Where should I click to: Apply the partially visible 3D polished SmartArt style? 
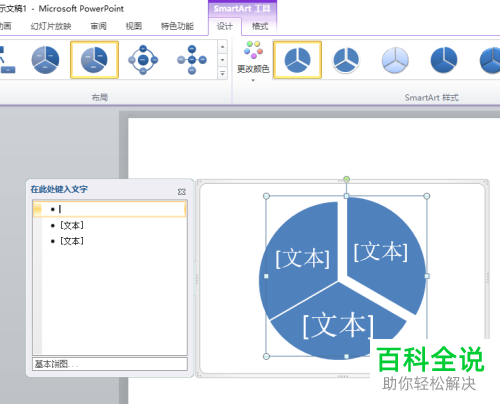click(x=489, y=60)
